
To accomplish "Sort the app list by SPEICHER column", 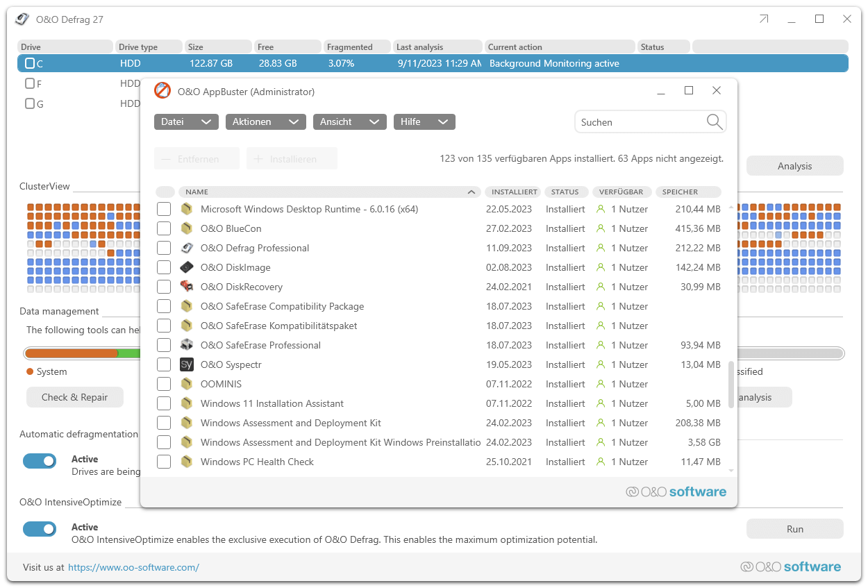I will pyautogui.click(x=689, y=192).
